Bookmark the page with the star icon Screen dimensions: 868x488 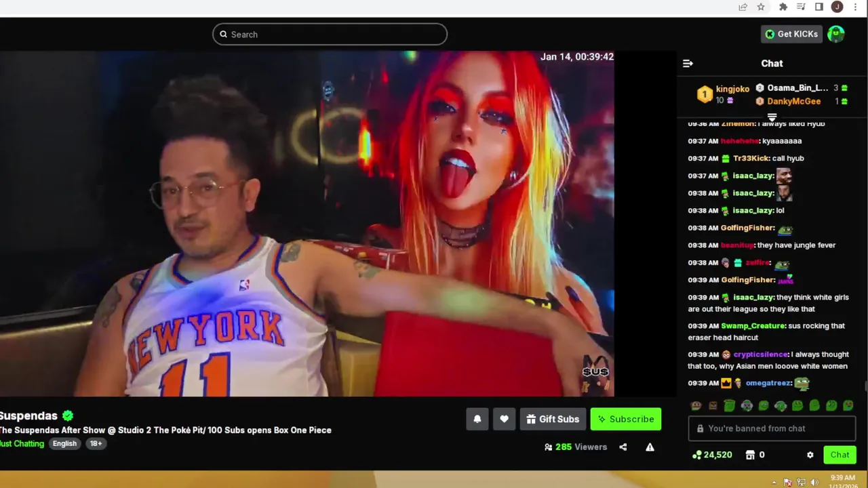coord(761,7)
